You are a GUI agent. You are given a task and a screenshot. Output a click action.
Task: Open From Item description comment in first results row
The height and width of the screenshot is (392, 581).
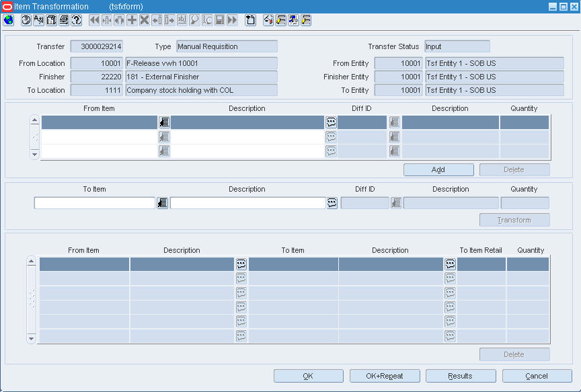pos(241,264)
